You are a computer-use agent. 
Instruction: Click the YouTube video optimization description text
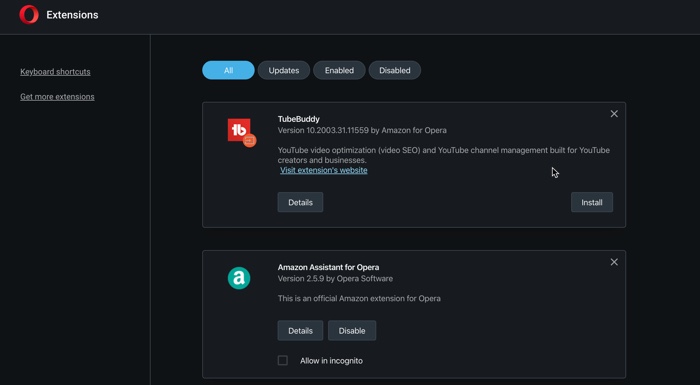coord(444,155)
